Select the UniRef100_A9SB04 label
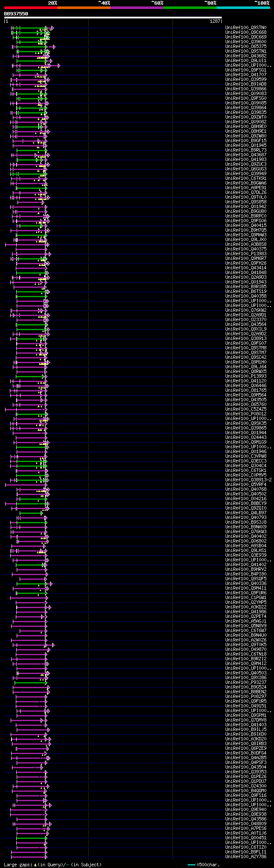Viewport: 274px width, 868px height. click(x=246, y=546)
